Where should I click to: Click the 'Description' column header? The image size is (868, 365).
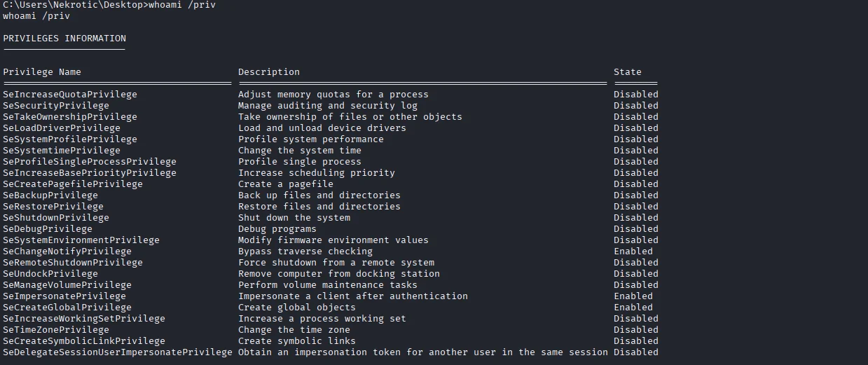pyautogui.click(x=268, y=72)
